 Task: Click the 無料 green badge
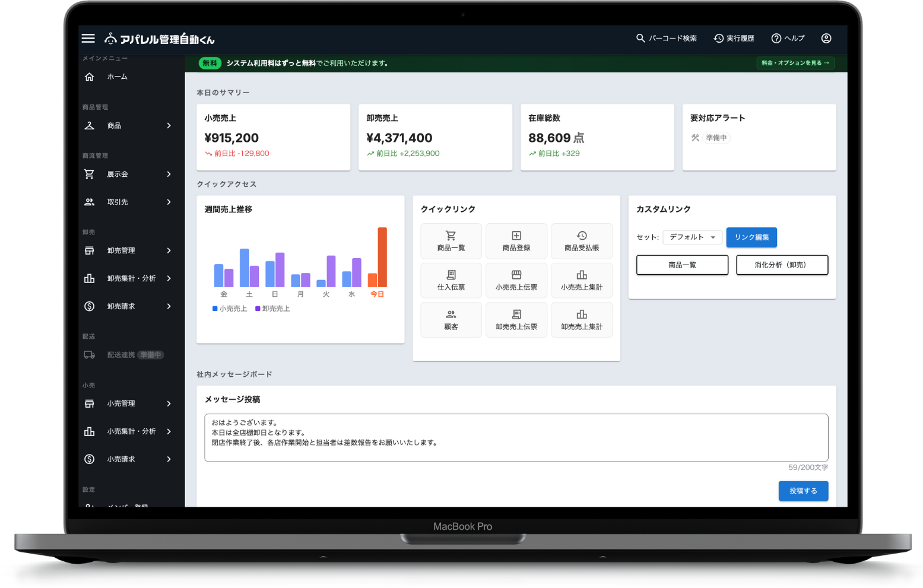click(210, 63)
